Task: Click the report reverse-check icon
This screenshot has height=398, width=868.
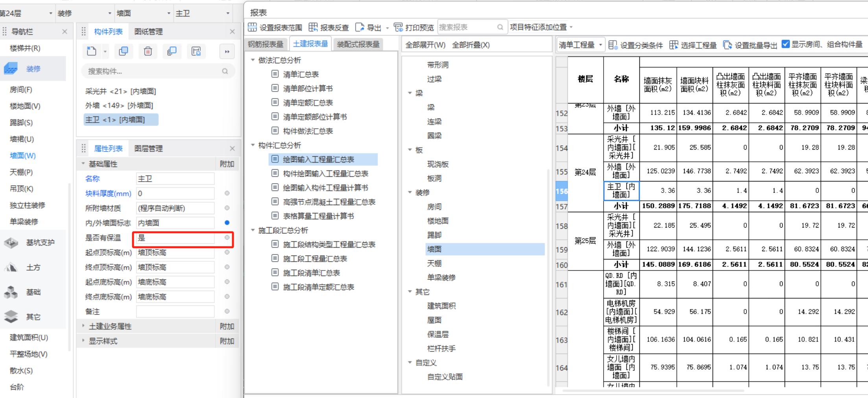Action: pos(313,27)
